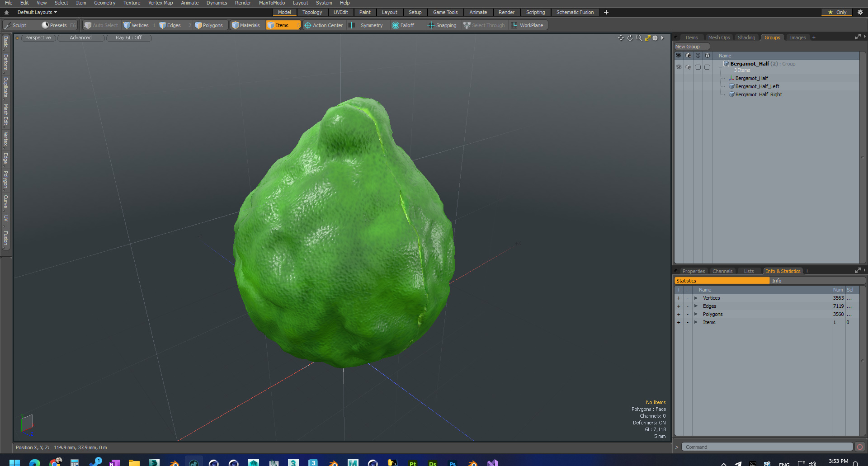Switch to UVEdit layout tab
Screen dimensions: 868x466
coord(340,12)
